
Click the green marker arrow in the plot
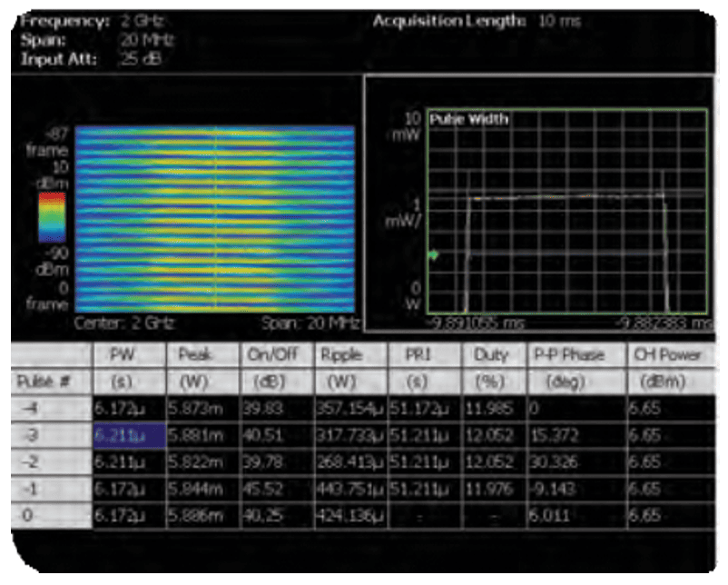click(433, 255)
